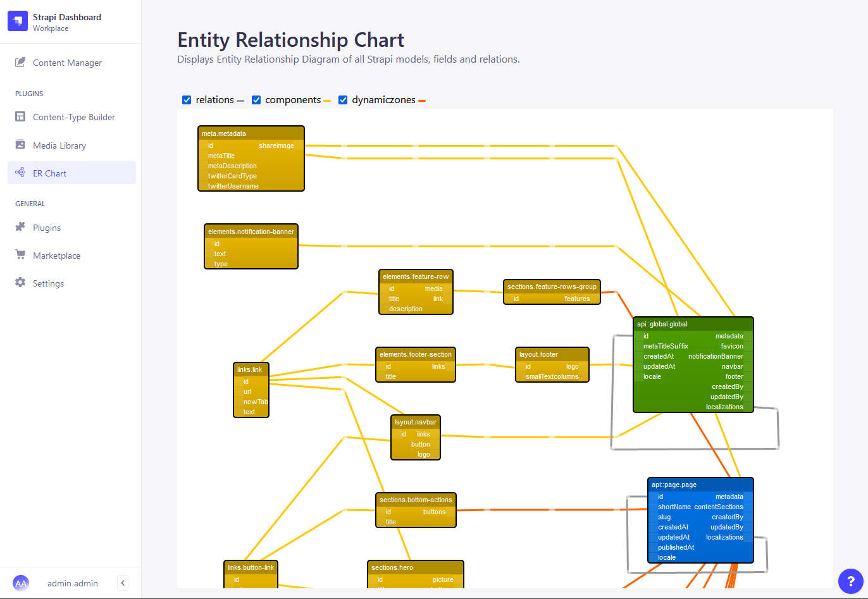Collapse the sidebar with the chevron button

pyautogui.click(x=122, y=583)
